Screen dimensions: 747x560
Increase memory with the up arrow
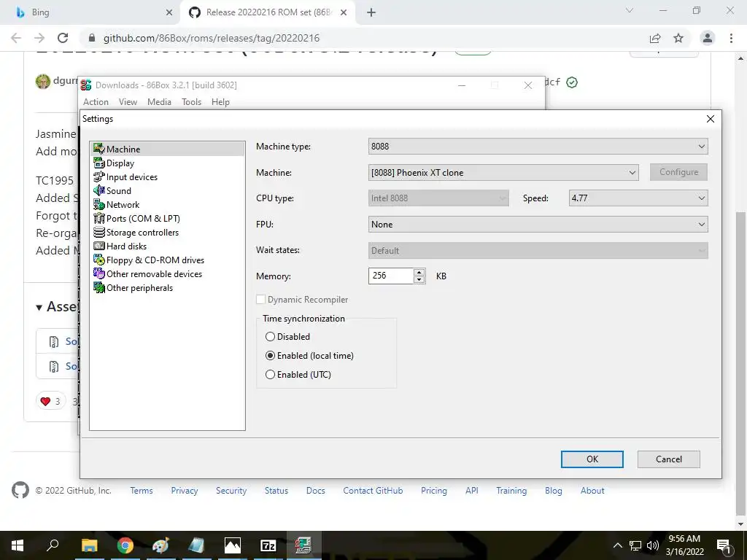(419, 272)
